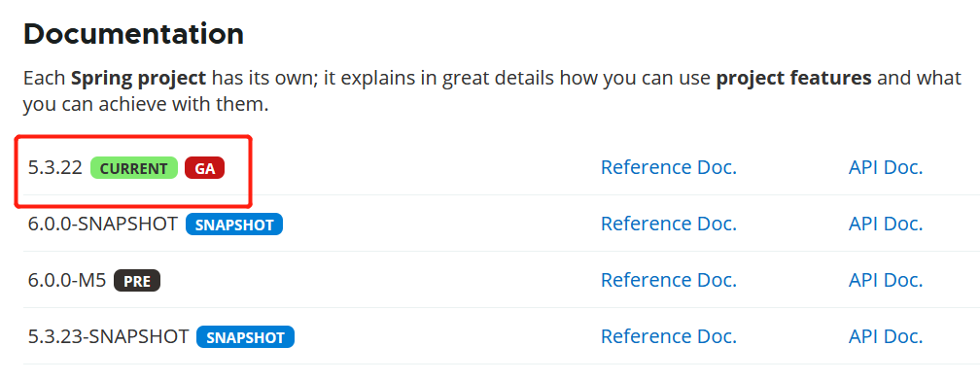This screenshot has height=381, width=980.
Task: Open Reference Doc. for 6.0.0-M5
Action: 669,281
